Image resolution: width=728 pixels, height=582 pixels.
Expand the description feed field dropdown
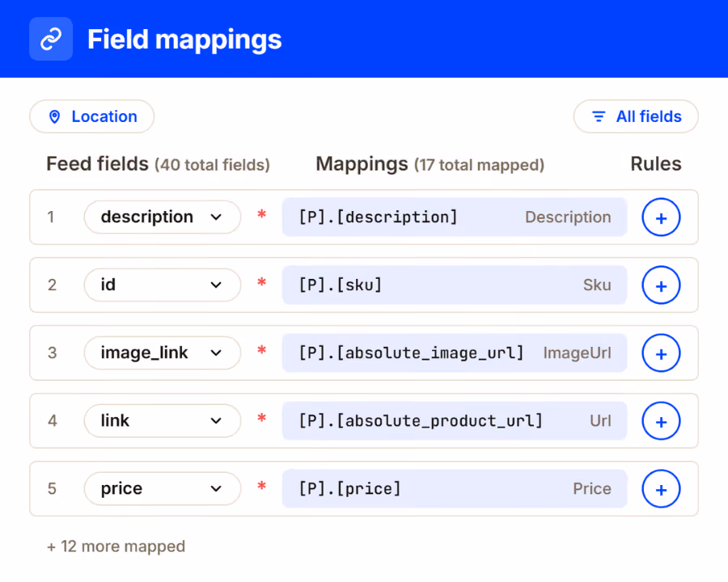tap(163, 217)
